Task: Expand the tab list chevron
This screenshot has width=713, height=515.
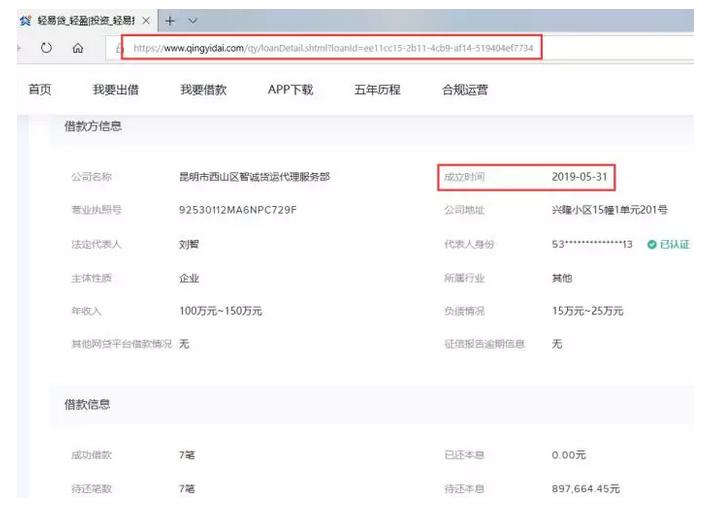Action: point(193,21)
